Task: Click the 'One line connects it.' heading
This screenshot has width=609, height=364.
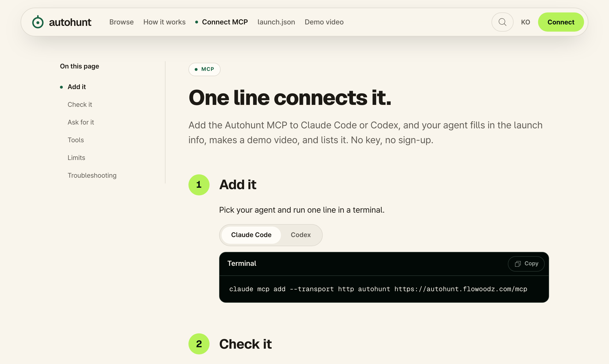Action: point(290,98)
